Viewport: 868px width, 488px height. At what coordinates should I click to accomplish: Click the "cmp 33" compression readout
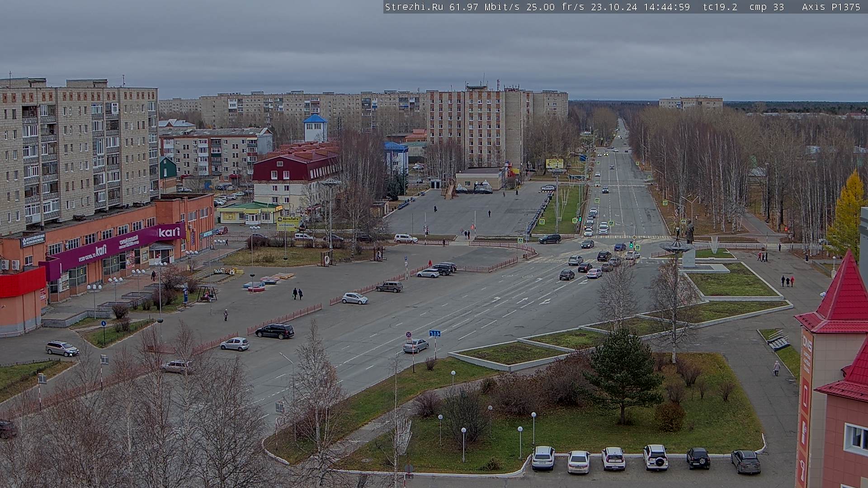766,7
